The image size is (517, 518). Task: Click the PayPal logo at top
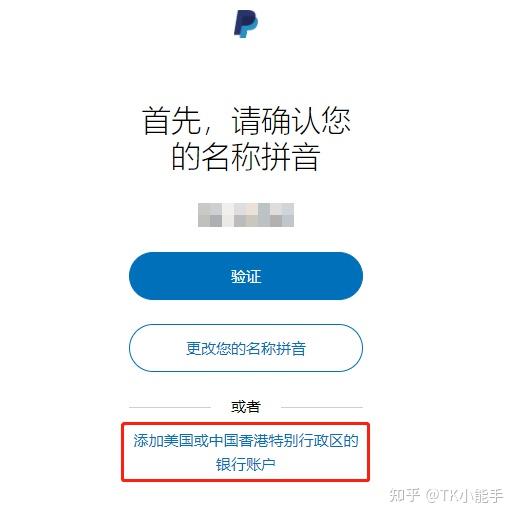click(x=246, y=24)
